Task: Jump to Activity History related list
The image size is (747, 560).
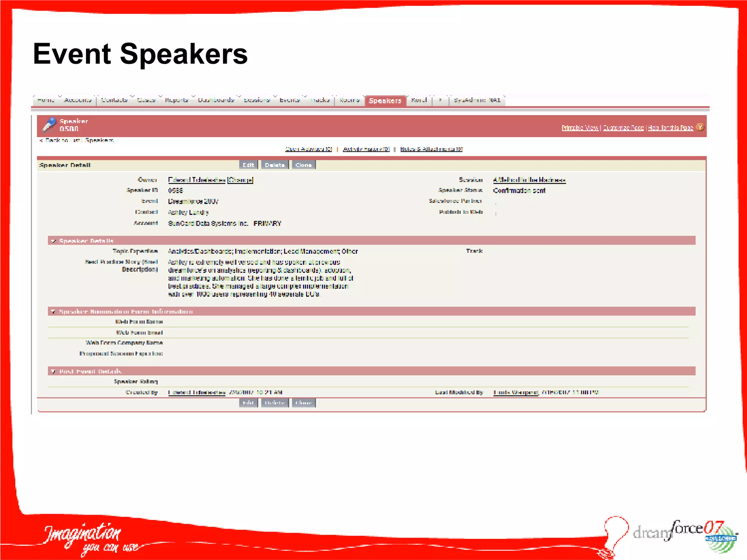Action: (366, 149)
